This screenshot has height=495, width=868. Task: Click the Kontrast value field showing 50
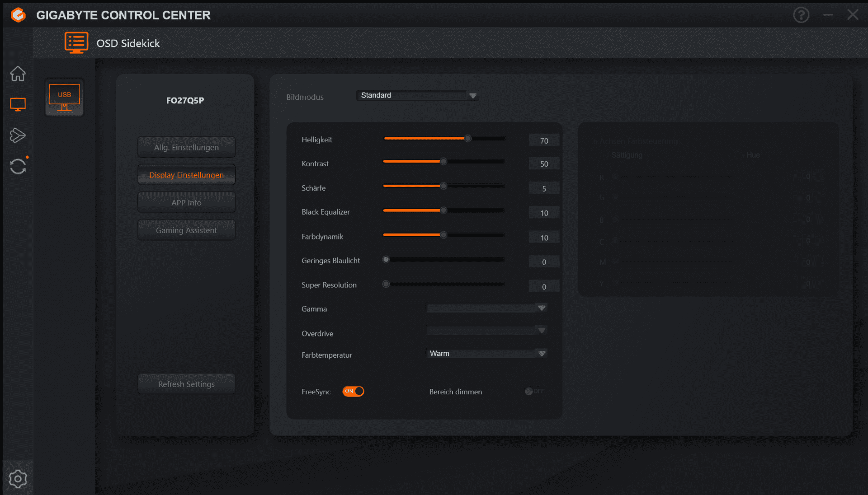tap(544, 164)
